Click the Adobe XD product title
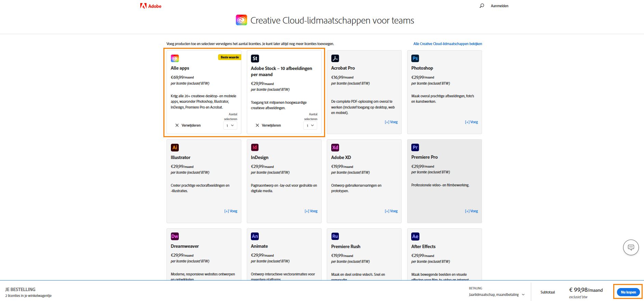This screenshot has height=301, width=644. pyautogui.click(x=341, y=157)
